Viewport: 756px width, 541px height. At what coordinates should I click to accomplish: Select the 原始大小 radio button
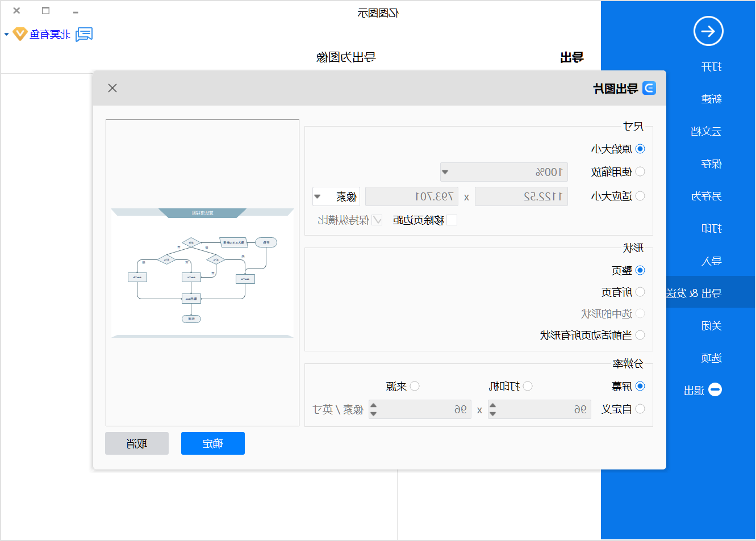tap(640, 149)
